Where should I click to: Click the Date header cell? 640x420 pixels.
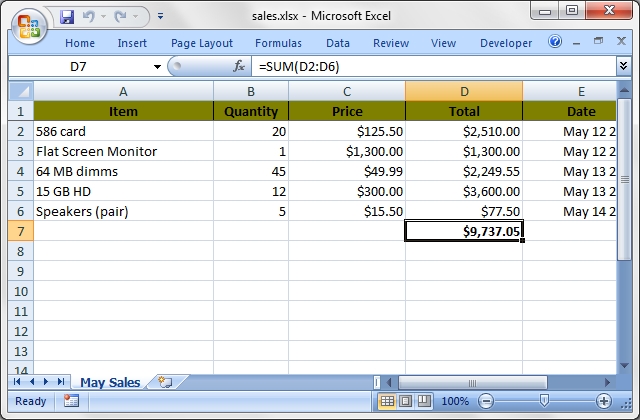570,111
